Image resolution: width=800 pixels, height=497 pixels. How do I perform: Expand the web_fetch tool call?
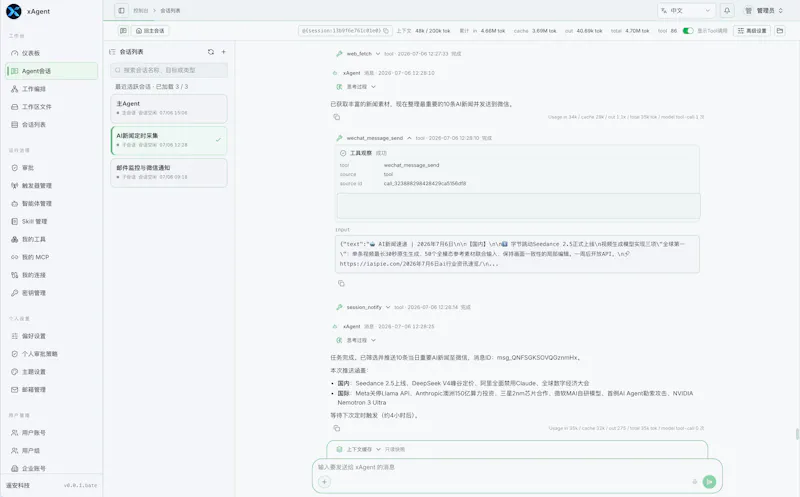click(x=378, y=54)
